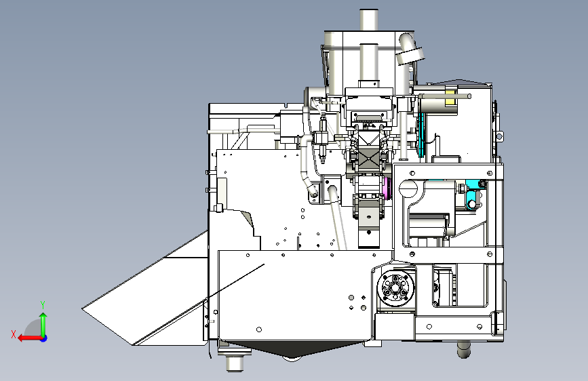This screenshot has height=381, width=588.
Task: Select the magenta disc part in the model
Action: (388, 188)
